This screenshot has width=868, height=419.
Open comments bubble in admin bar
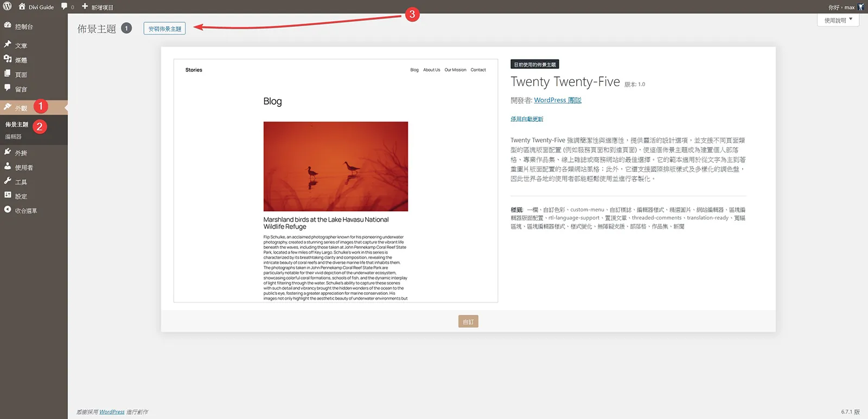pyautogui.click(x=64, y=7)
